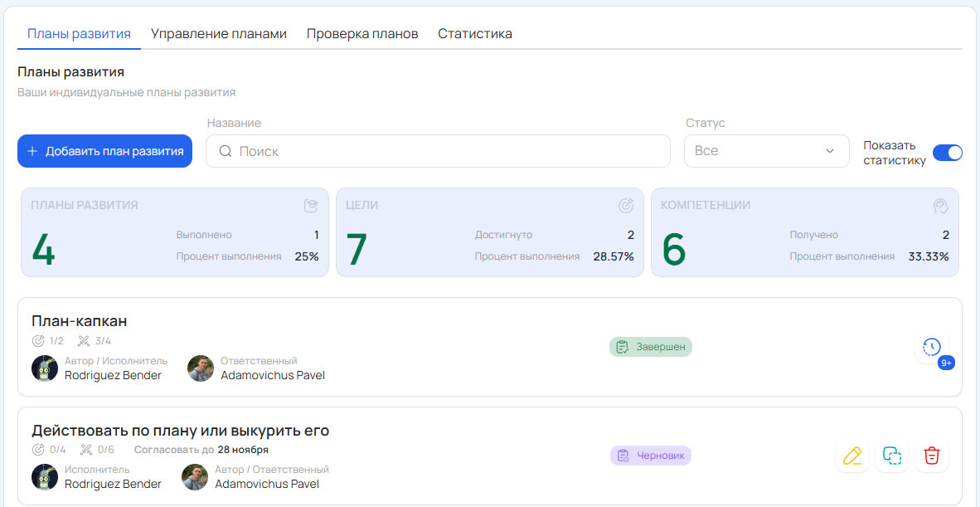Screen dimensions: 980x507
Task: Toggle Показать статистику switch off
Action: [947, 153]
